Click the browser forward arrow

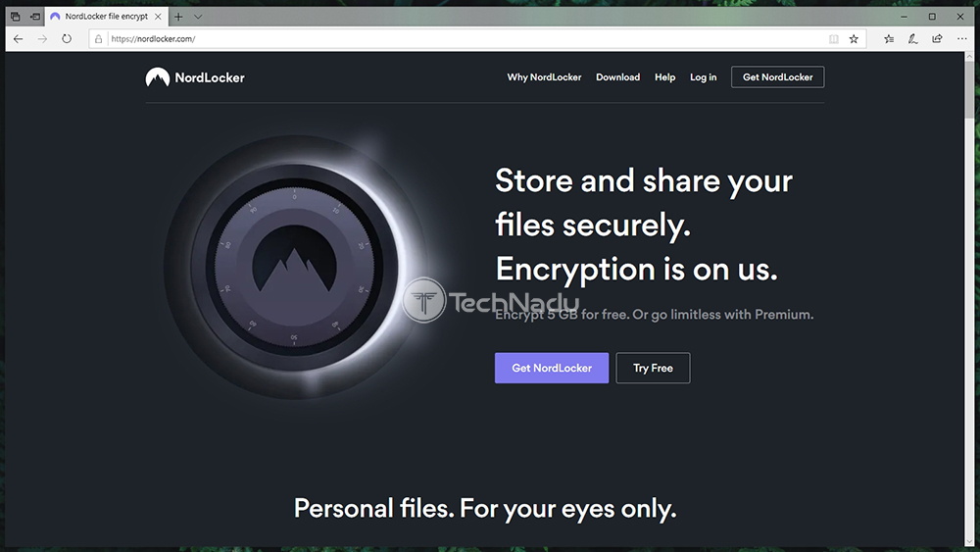coord(42,39)
